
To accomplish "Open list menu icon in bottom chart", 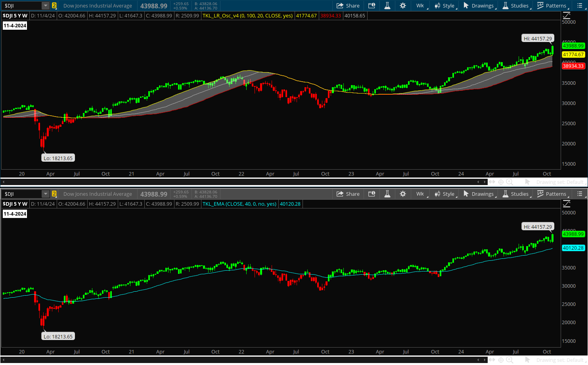I will [x=580, y=194].
